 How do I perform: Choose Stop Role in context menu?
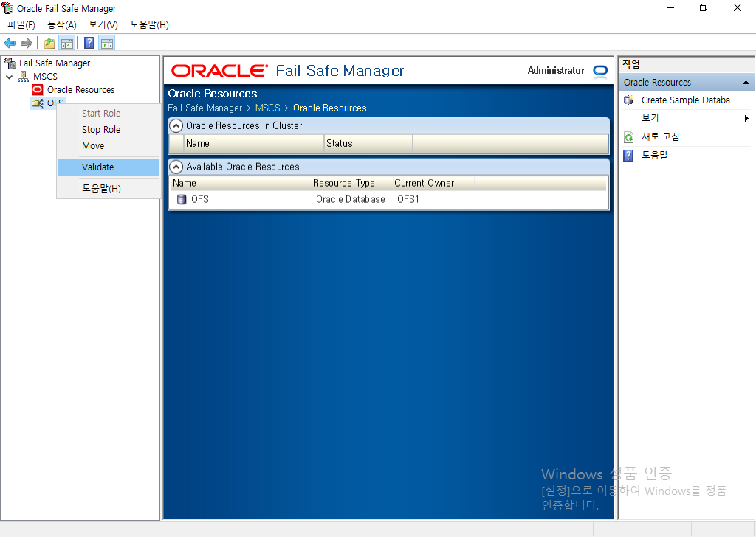coord(109,130)
